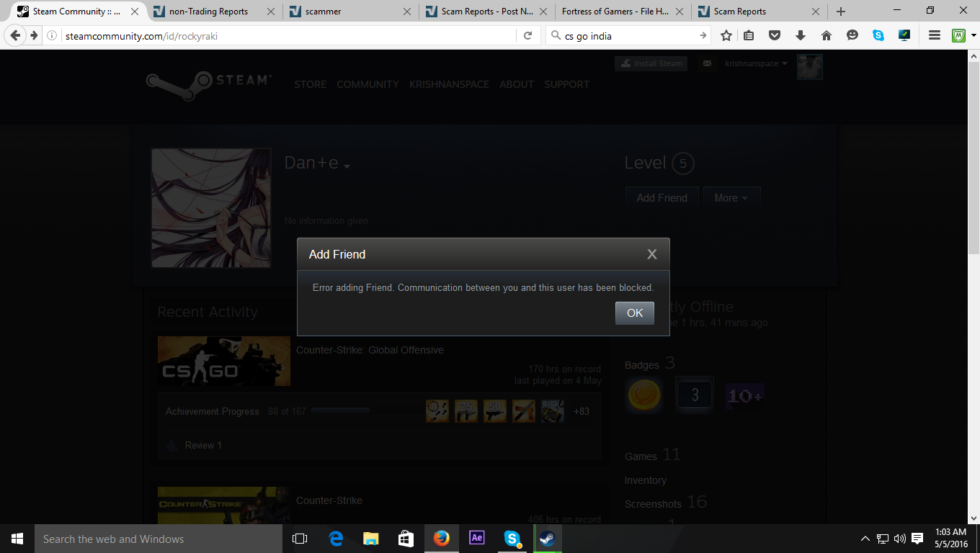Bookmark this page with the star icon

pos(726,35)
